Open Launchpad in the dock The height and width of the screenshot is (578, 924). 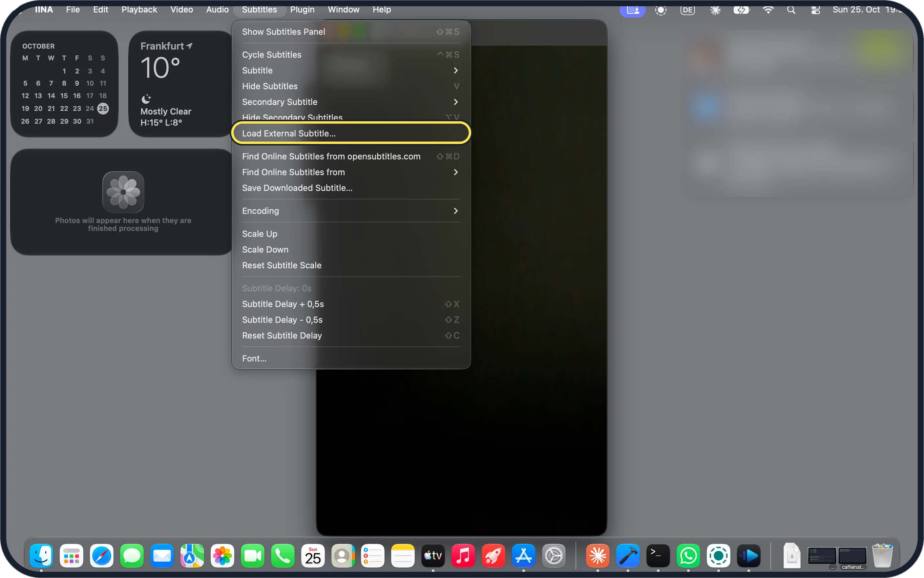click(x=72, y=555)
